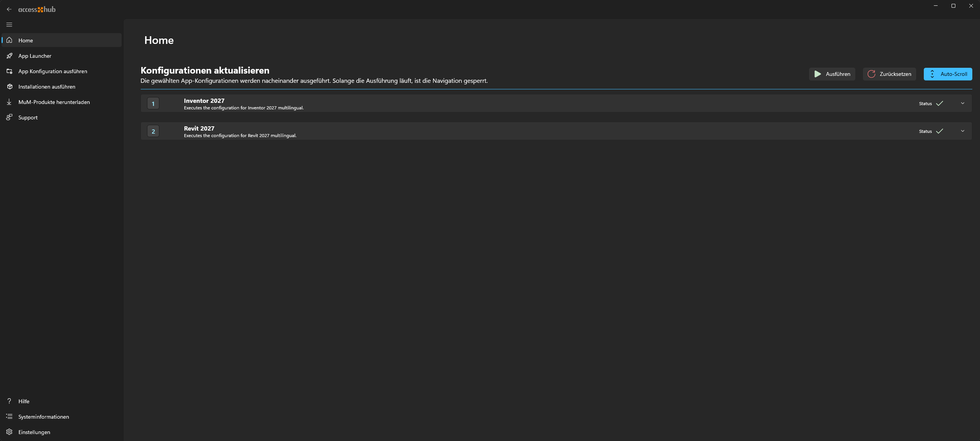Click 'Executes the configuration for Revit 2027 multilingual.'
Screen dimensions: 980x441
(x=240, y=136)
